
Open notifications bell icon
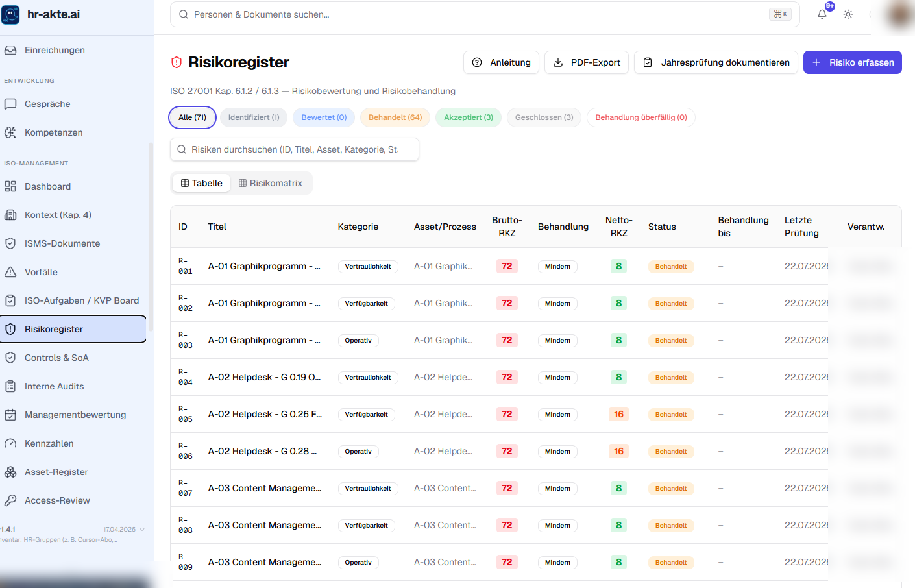click(822, 14)
